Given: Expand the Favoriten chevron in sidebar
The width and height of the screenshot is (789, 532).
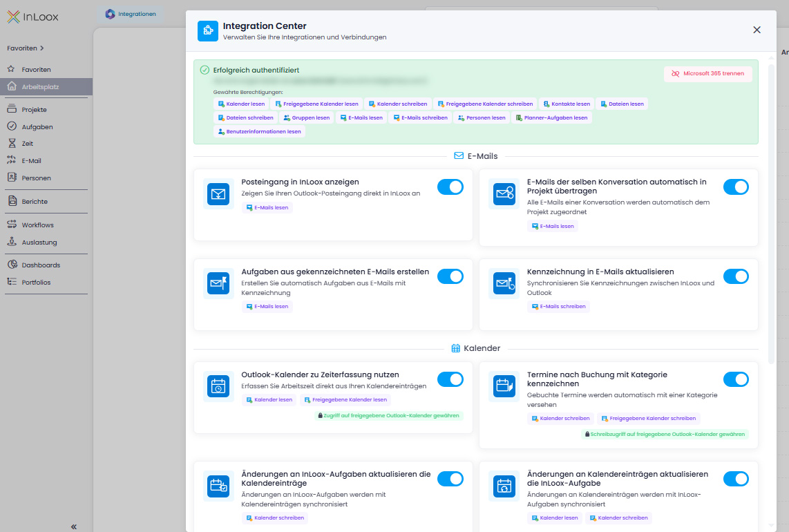Looking at the screenshot, I should (41, 48).
